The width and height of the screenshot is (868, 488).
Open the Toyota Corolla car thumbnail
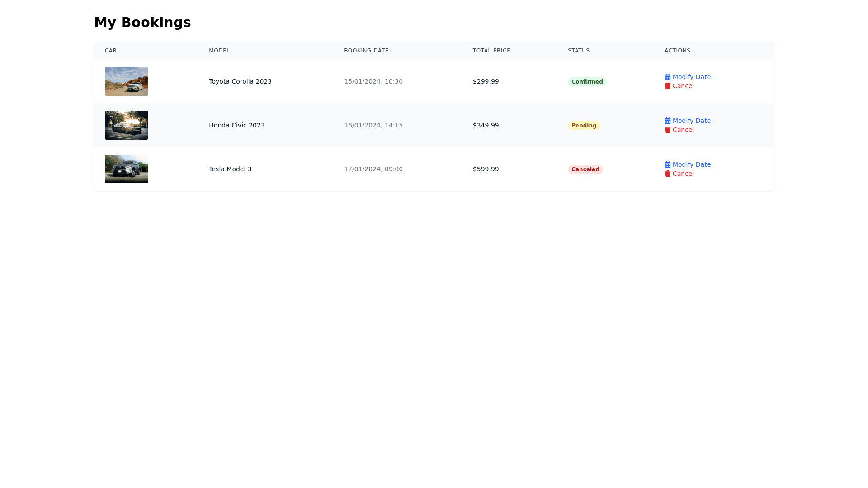pyautogui.click(x=127, y=81)
